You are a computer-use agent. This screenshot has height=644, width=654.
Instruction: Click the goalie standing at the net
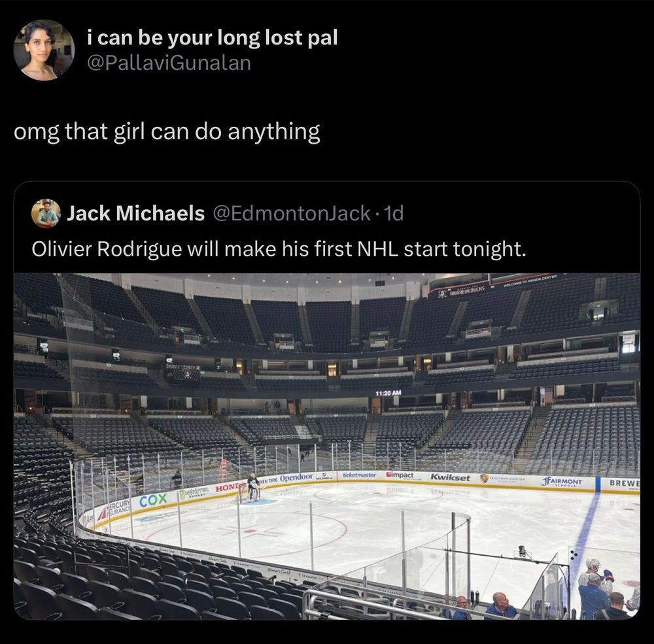click(x=252, y=488)
